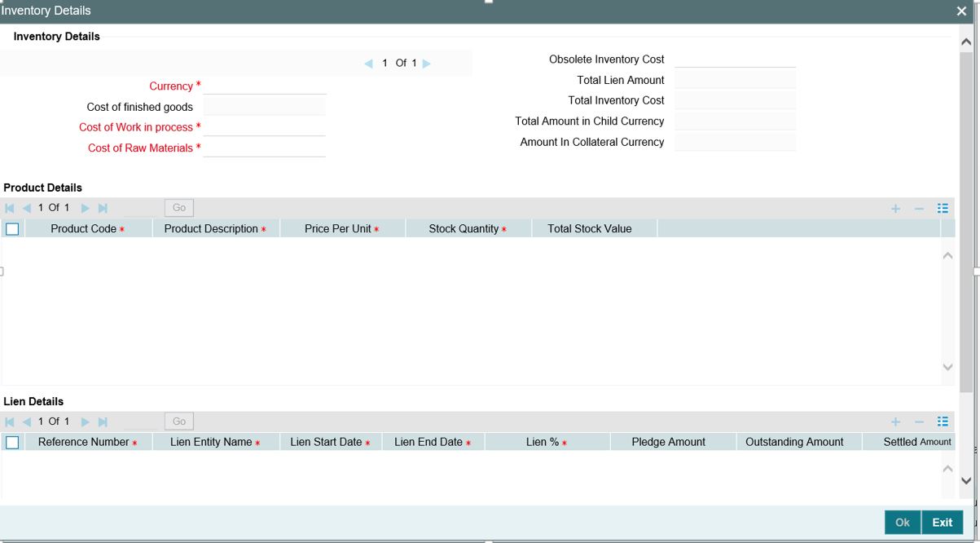
Task: Click the Product Code column header
Action: tap(89, 229)
